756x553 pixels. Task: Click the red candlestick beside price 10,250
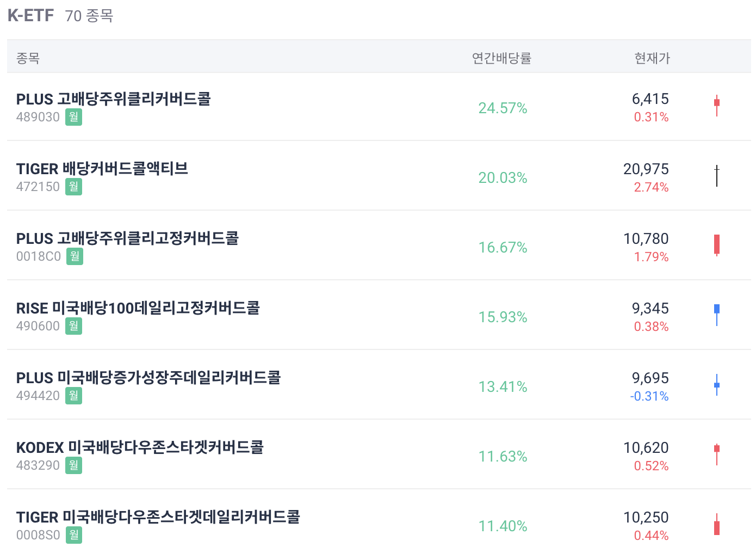click(717, 524)
